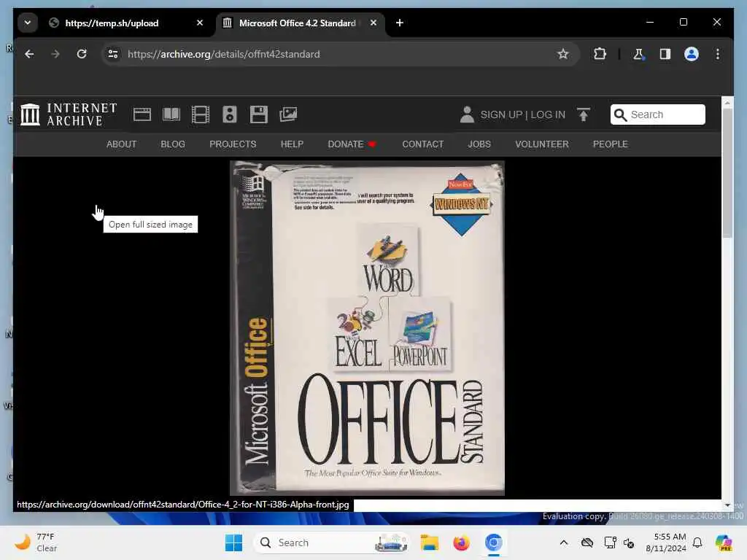Screen dimensions: 747x560
Task: Show hidden system tray icons
Action: coord(564,542)
